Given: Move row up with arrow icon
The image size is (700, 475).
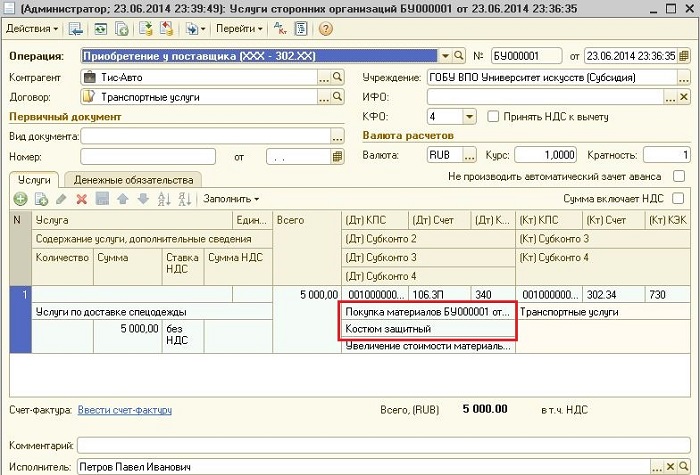Looking at the screenshot, I should [x=123, y=199].
